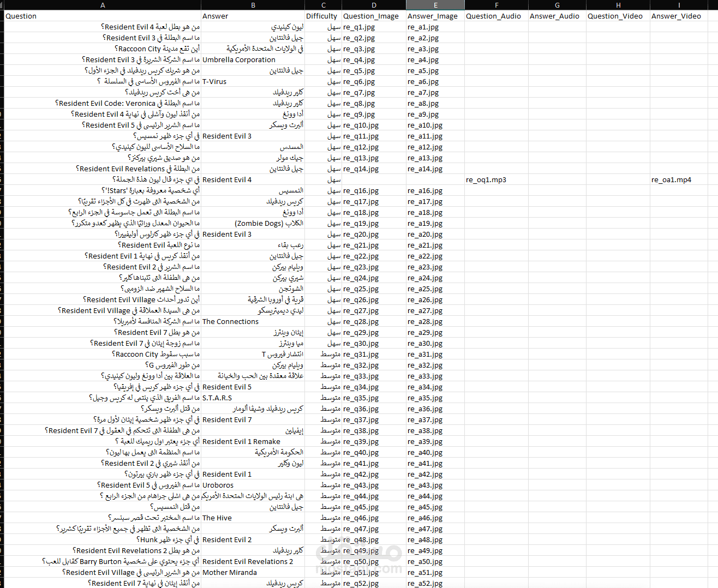Click the 'The Hive' answer cell
This screenshot has height=588, width=718.
point(253,518)
